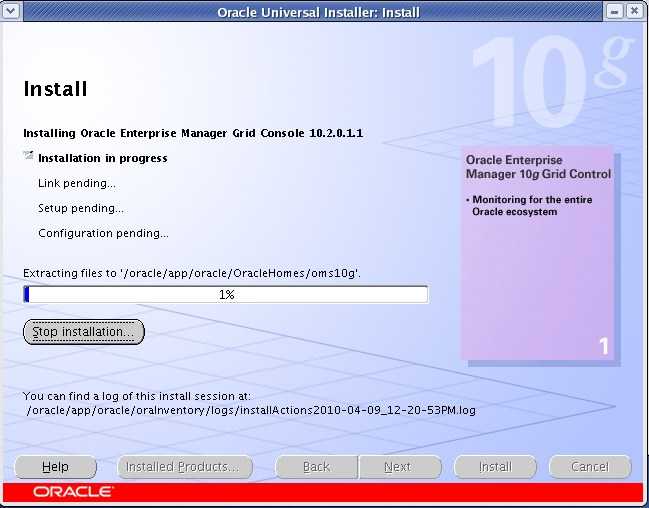Click the Stop installation button
The height and width of the screenshot is (508, 649).
84,332
